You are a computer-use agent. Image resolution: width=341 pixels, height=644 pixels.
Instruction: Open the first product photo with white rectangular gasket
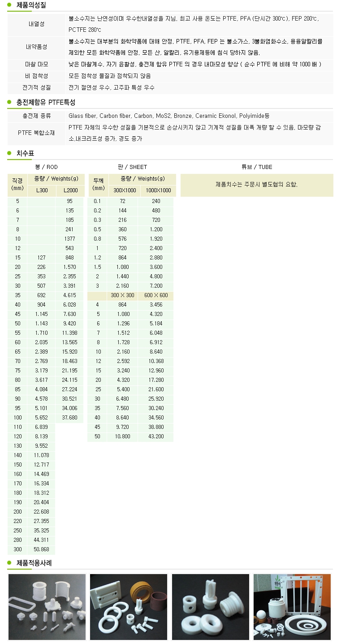pos(47,607)
